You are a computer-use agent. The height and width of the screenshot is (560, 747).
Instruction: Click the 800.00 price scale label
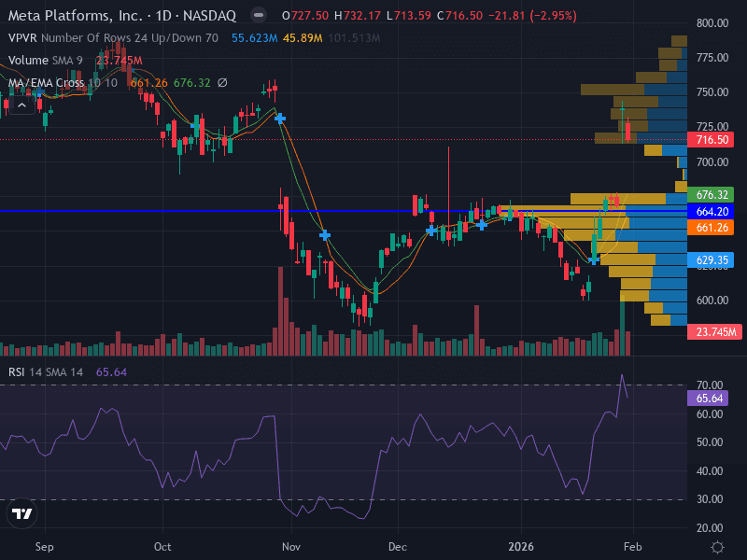point(712,22)
